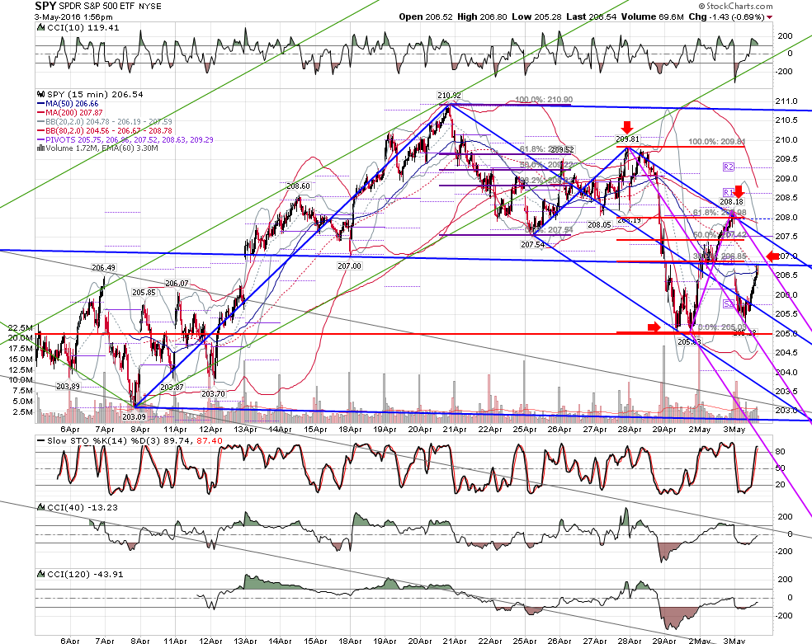
Task: Click the red down triangle after Chg
Action: point(770,17)
